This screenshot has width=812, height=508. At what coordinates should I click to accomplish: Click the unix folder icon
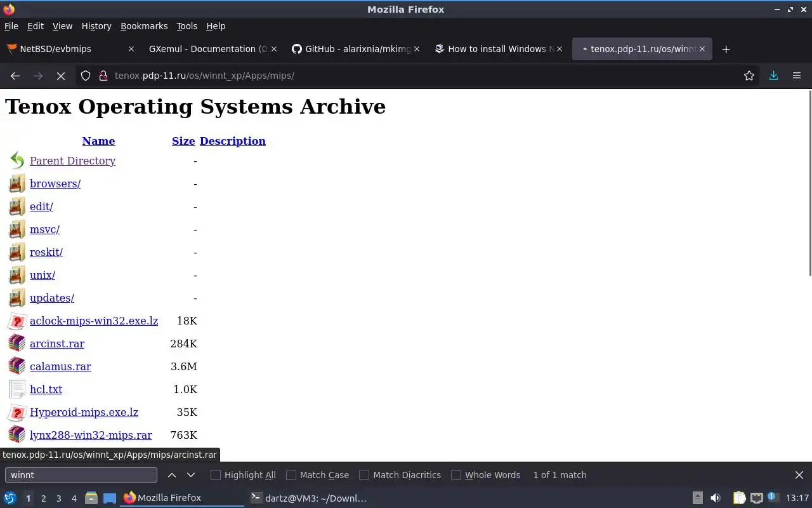(x=17, y=275)
